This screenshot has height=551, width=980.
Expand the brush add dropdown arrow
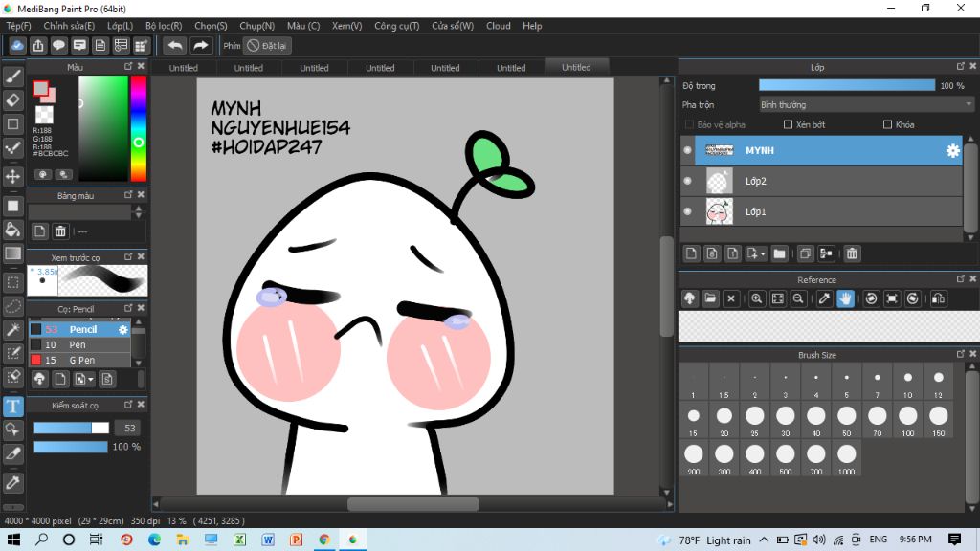click(91, 379)
